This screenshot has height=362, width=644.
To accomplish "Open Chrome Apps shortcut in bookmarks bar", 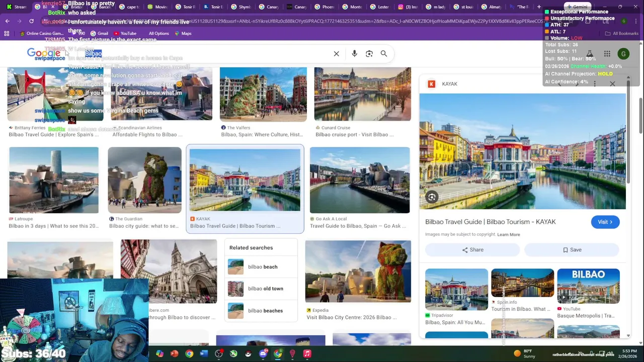I will click(7, 33).
